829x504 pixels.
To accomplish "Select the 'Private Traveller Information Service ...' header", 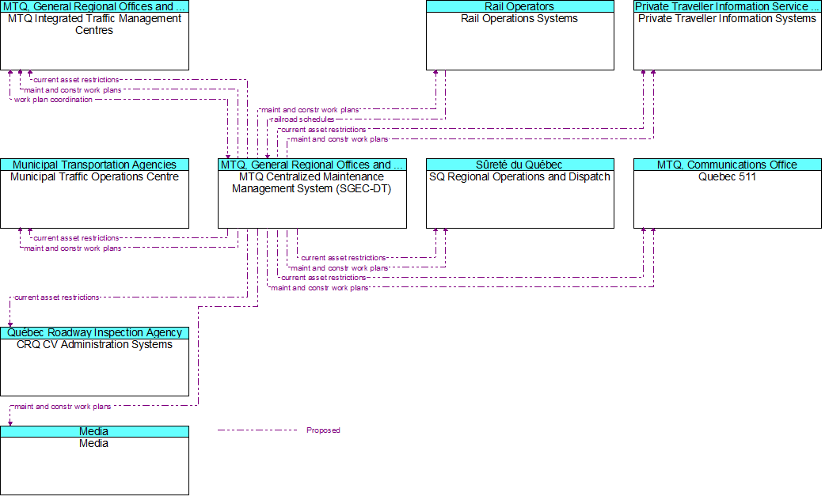I will click(x=728, y=6).
